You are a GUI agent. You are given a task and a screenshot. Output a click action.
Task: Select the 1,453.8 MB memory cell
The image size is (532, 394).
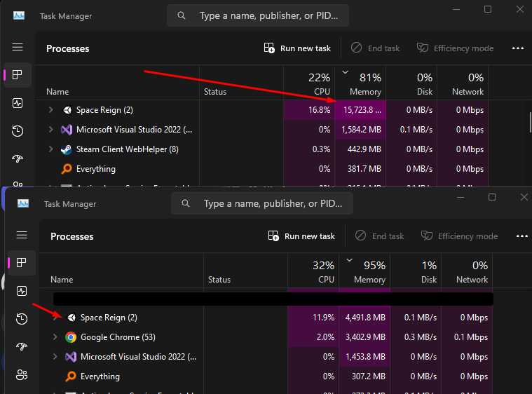pyautogui.click(x=364, y=357)
